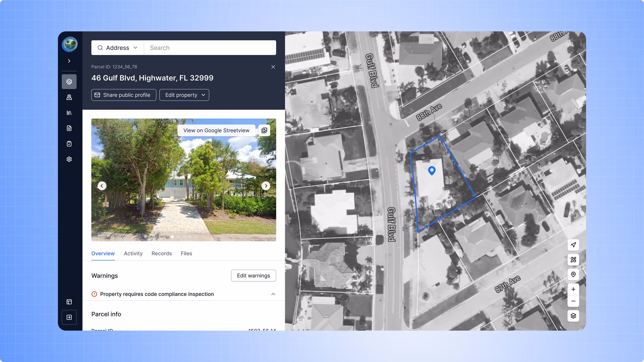This screenshot has width=644, height=362.
Task: Zoom out on the map
Action: (573, 301)
